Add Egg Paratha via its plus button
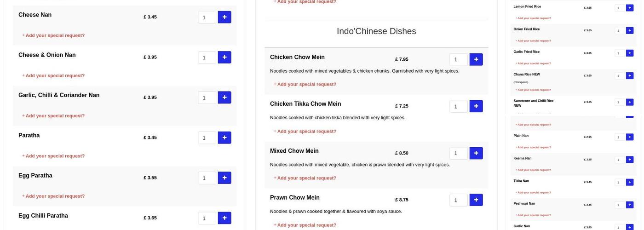 (x=224, y=178)
